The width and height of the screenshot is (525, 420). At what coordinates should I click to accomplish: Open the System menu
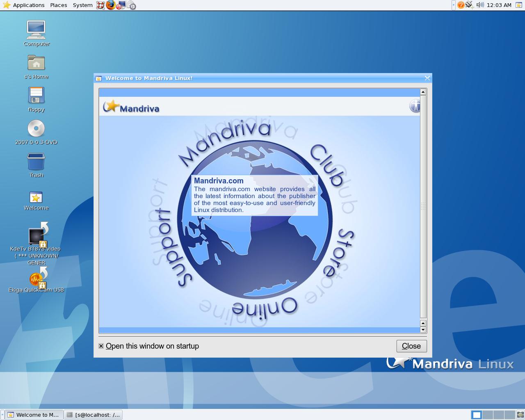pos(82,5)
